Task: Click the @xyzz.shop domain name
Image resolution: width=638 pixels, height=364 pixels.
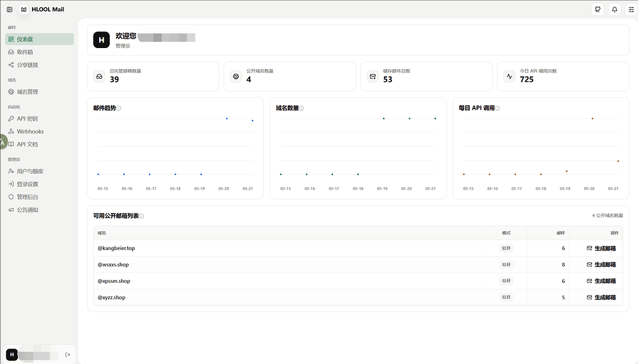Action: click(112, 297)
